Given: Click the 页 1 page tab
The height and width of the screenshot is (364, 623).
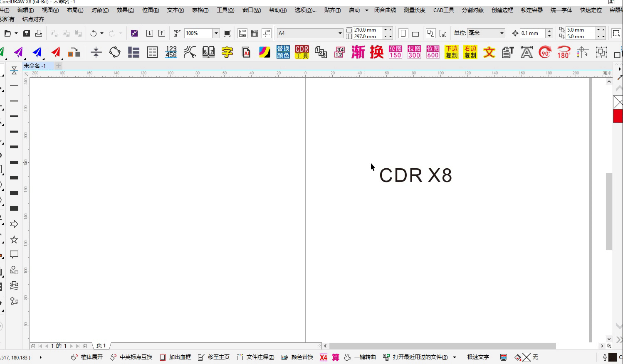Looking at the screenshot, I should click(x=101, y=346).
